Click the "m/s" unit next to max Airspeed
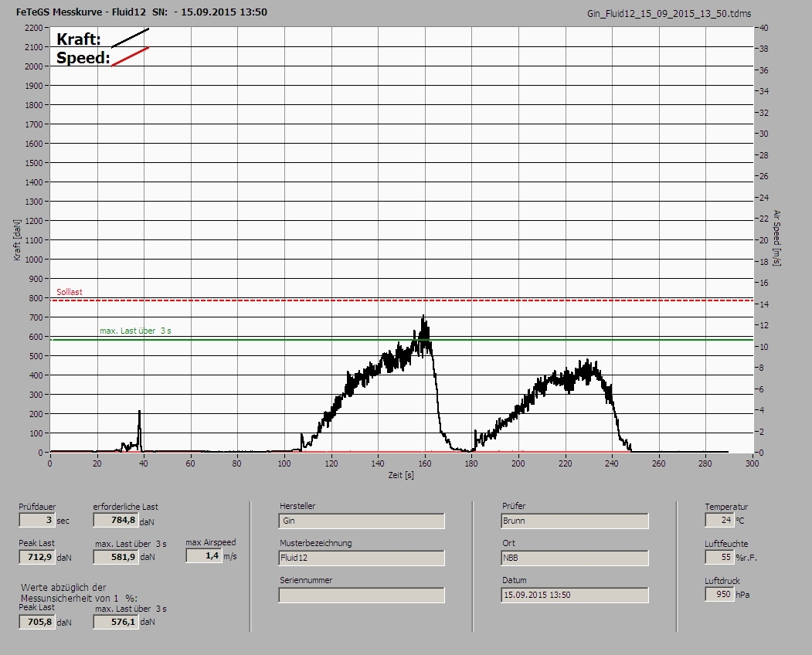Screen dimensions: 812x655 (230, 557)
